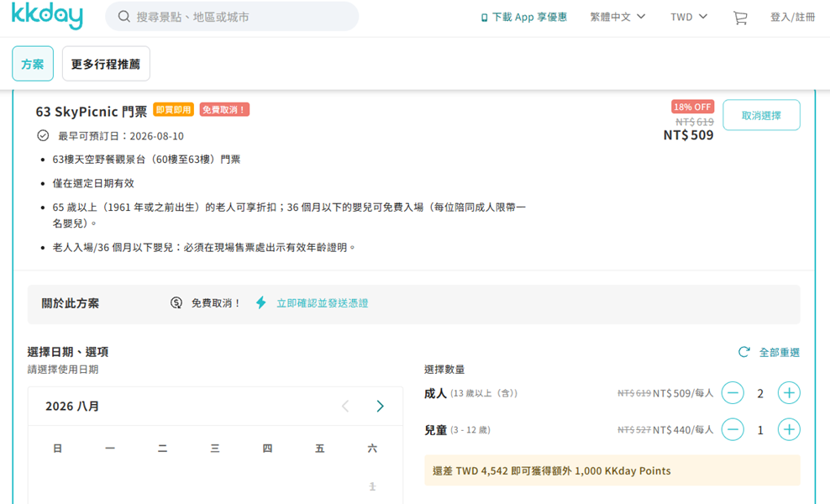Expand the 繁體中文 language dropdown
Image resolution: width=830 pixels, height=504 pixels.
(x=617, y=17)
